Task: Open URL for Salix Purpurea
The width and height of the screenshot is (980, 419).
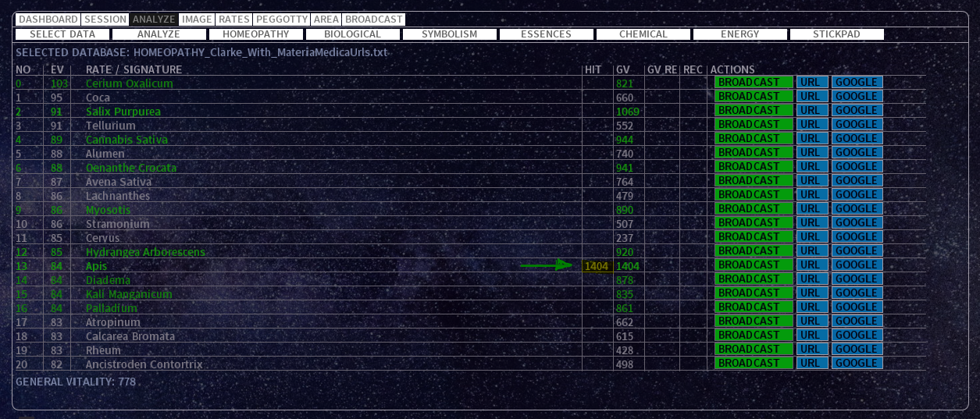Action: [812, 111]
